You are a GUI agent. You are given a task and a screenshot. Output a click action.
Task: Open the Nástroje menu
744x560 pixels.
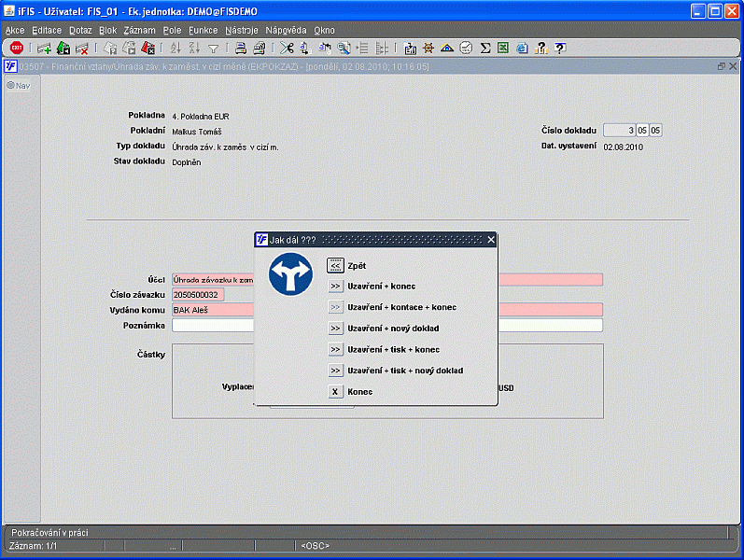[242, 30]
